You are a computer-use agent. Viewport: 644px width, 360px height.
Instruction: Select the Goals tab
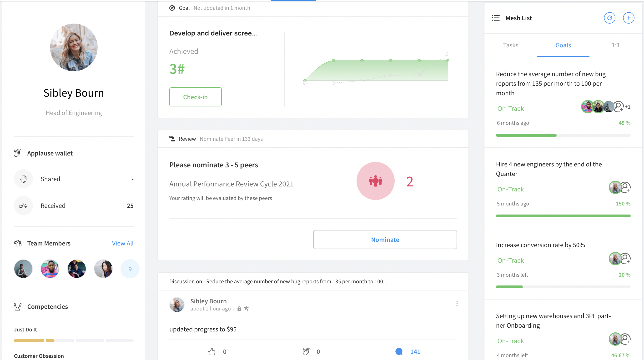click(x=563, y=45)
